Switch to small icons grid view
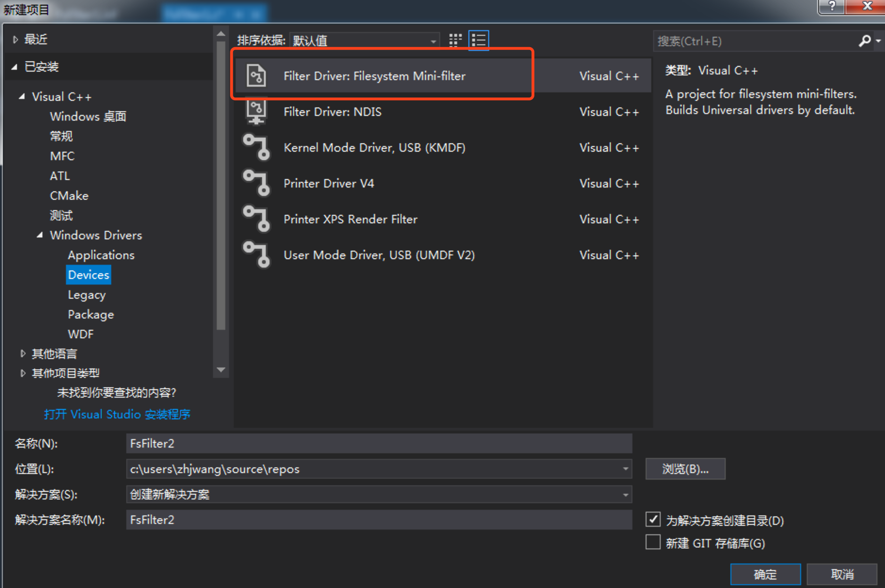This screenshot has height=588, width=885. (x=455, y=41)
